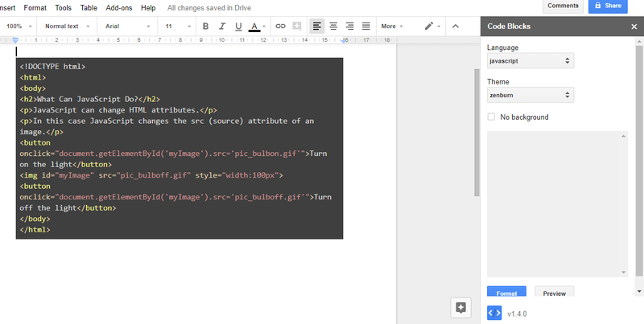Open the Theme dropdown showing zenburn
Image resolution: width=644 pixels, height=324 pixels.
tap(530, 95)
